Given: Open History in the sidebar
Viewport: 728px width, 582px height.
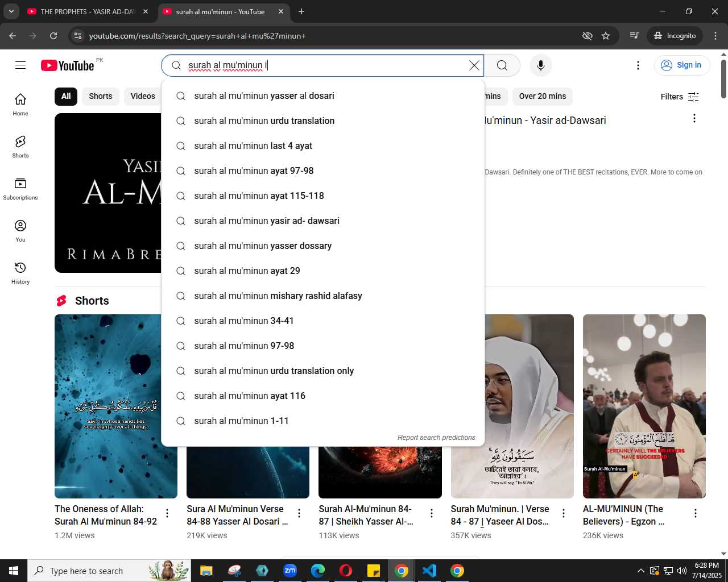Looking at the screenshot, I should pos(20,273).
